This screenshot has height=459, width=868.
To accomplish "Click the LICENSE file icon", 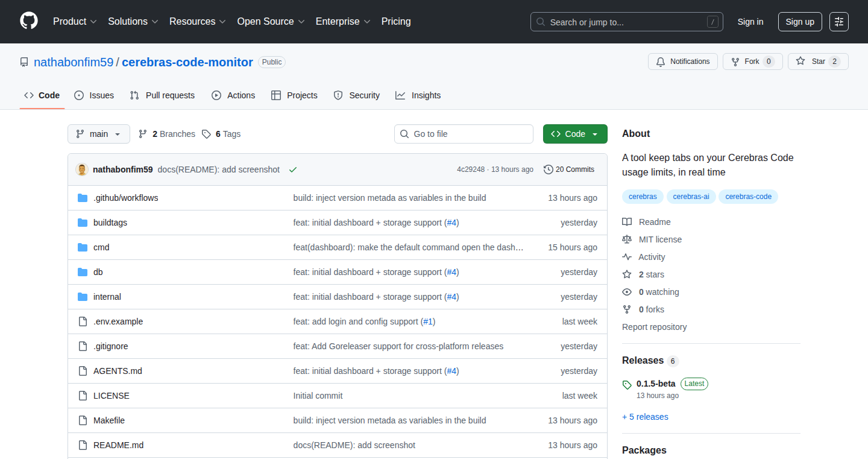I will [83, 396].
